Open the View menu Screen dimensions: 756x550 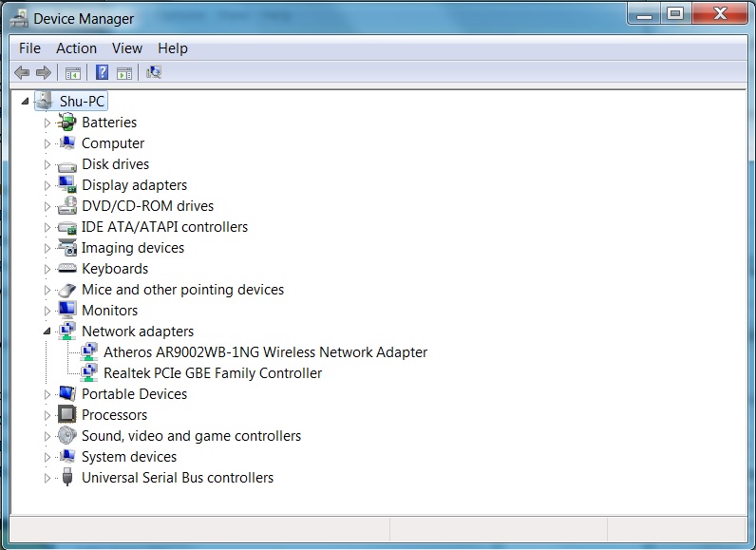coord(127,48)
